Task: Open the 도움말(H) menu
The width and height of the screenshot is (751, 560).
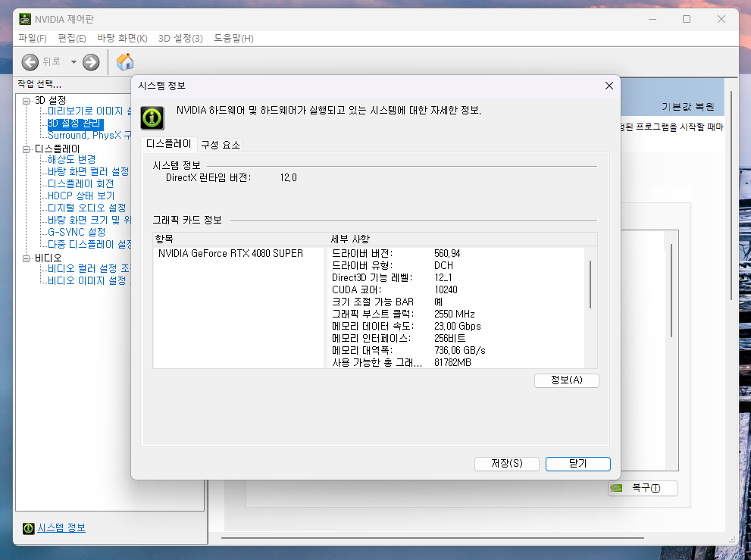Action: click(x=233, y=39)
